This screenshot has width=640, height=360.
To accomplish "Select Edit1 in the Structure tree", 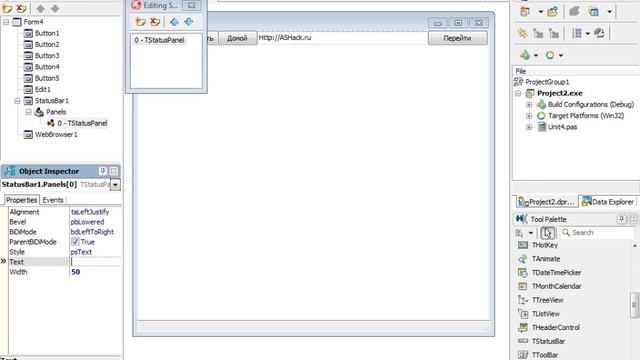I will coord(42,89).
